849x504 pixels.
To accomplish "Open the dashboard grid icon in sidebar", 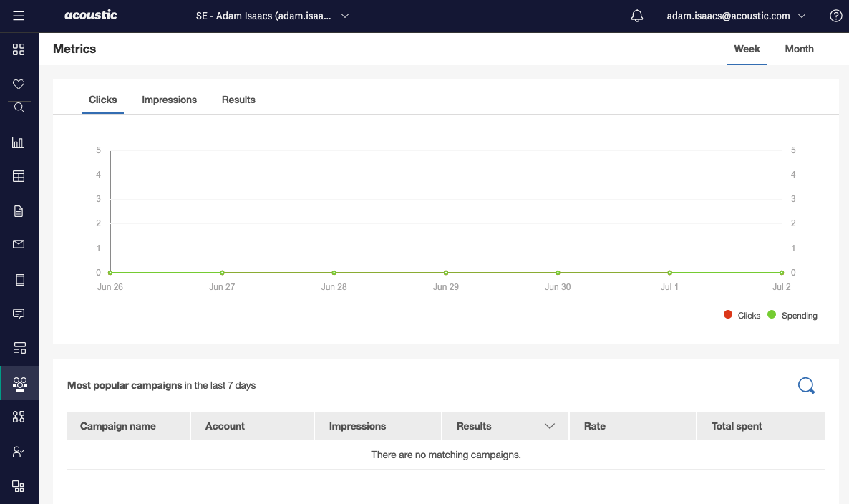I will tap(19, 49).
